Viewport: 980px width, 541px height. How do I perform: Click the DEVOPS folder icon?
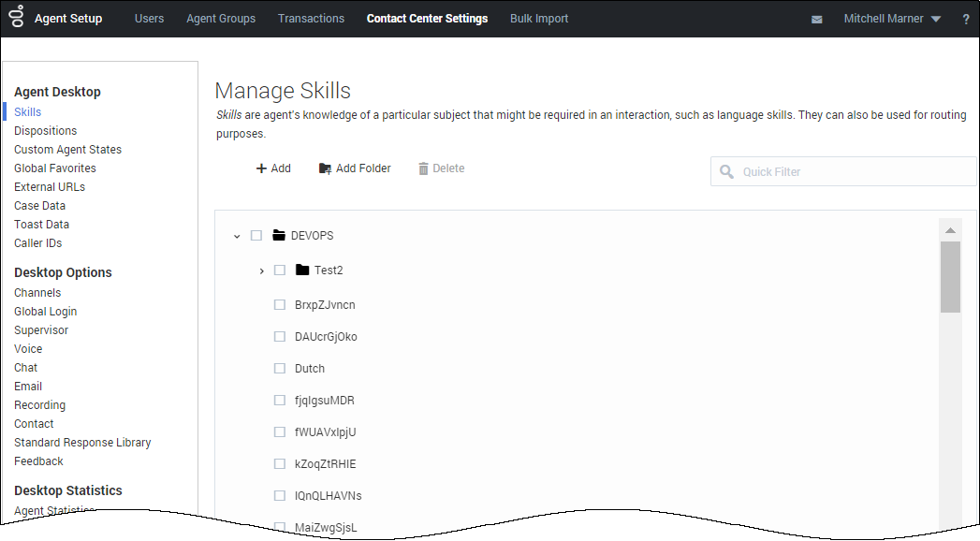278,236
